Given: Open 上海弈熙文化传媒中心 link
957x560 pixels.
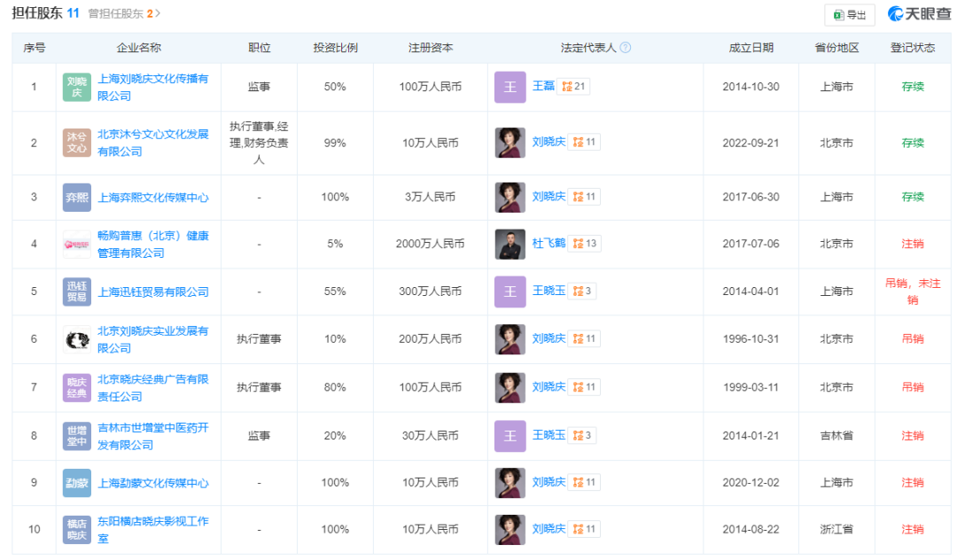Looking at the screenshot, I should [x=153, y=198].
